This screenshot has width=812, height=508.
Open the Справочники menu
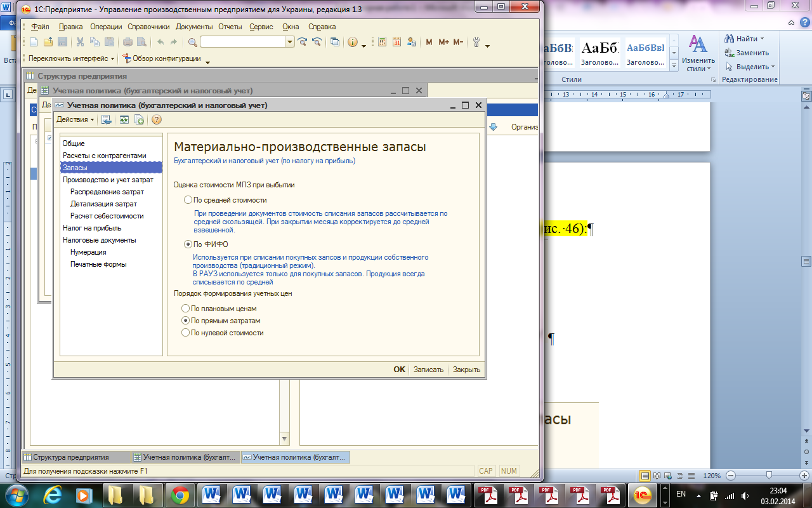point(148,27)
